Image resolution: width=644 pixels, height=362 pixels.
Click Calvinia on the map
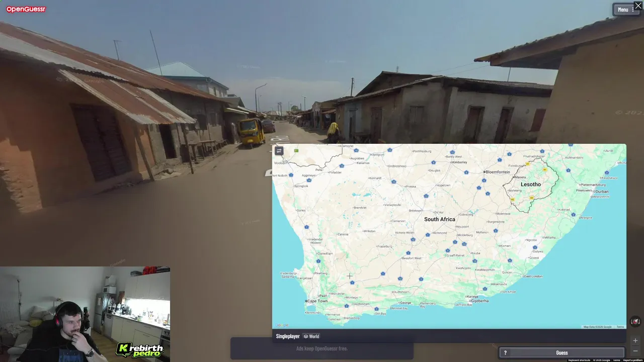pyautogui.click(x=343, y=234)
